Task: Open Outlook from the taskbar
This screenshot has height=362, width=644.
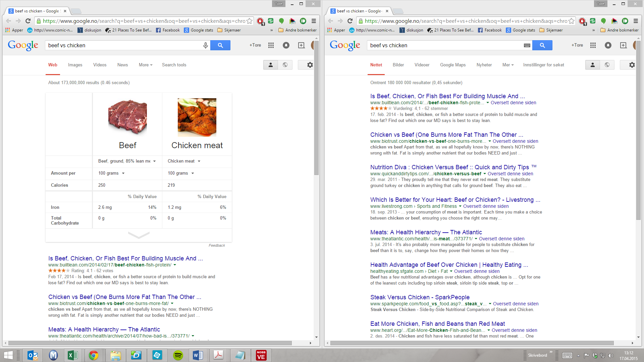Action: point(33,355)
